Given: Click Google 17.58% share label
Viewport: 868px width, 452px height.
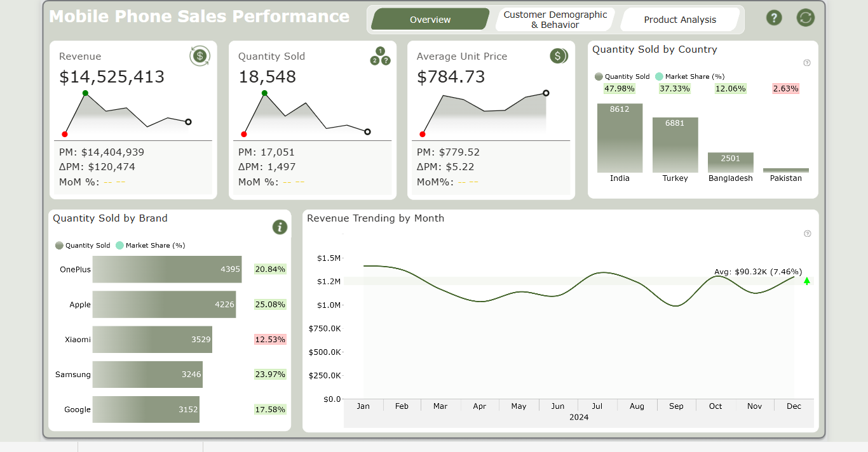Looking at the screenshot, I should [270, 409].
